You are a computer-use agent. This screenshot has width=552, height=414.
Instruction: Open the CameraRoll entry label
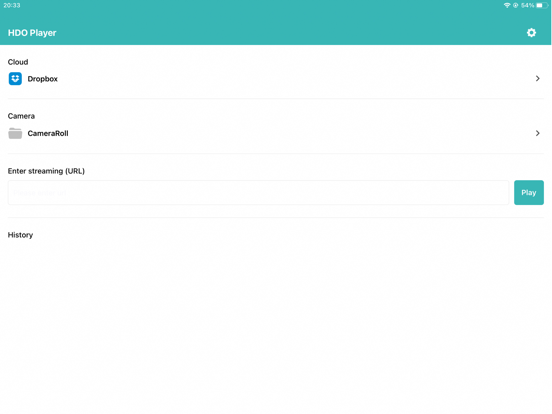(x=48, y=133)
